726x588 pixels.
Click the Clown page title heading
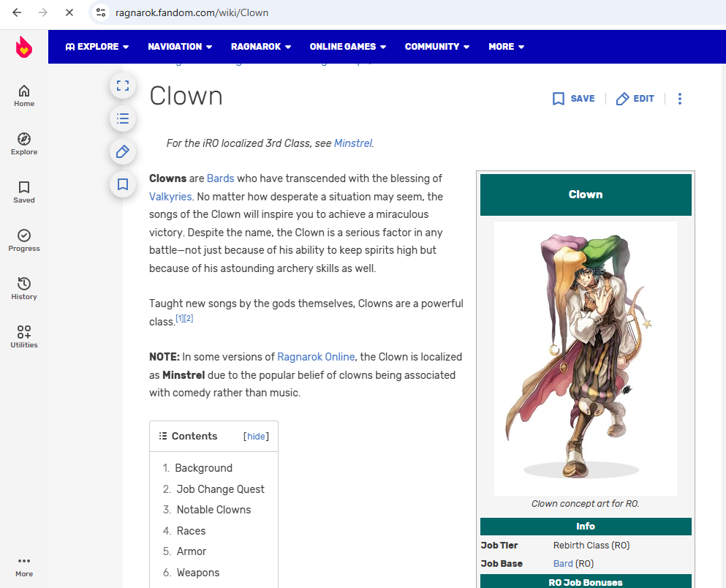pos(186,96)
